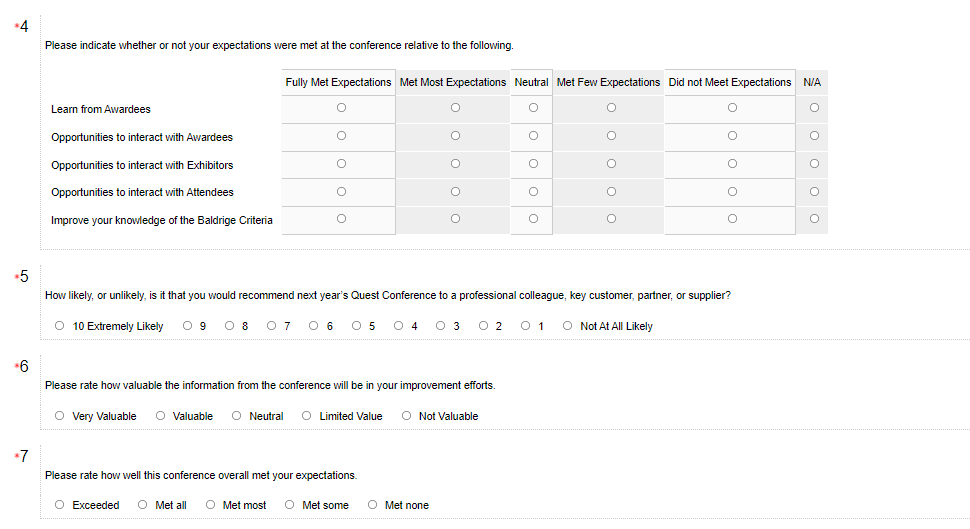The image size is (970, 529).
Task: Select rating 5 on the recommendation scale
Action: click(x=357, y=325)
